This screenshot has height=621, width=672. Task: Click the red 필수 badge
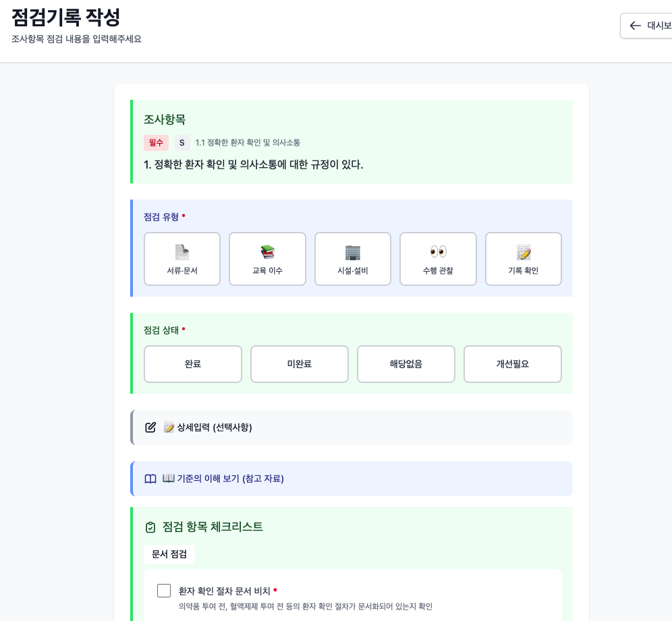point(155,143)
